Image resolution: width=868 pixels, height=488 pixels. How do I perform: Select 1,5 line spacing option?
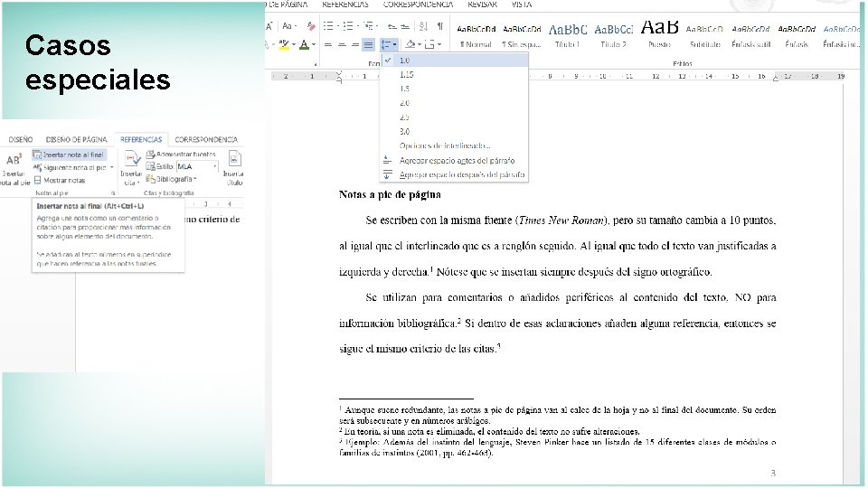454,89
